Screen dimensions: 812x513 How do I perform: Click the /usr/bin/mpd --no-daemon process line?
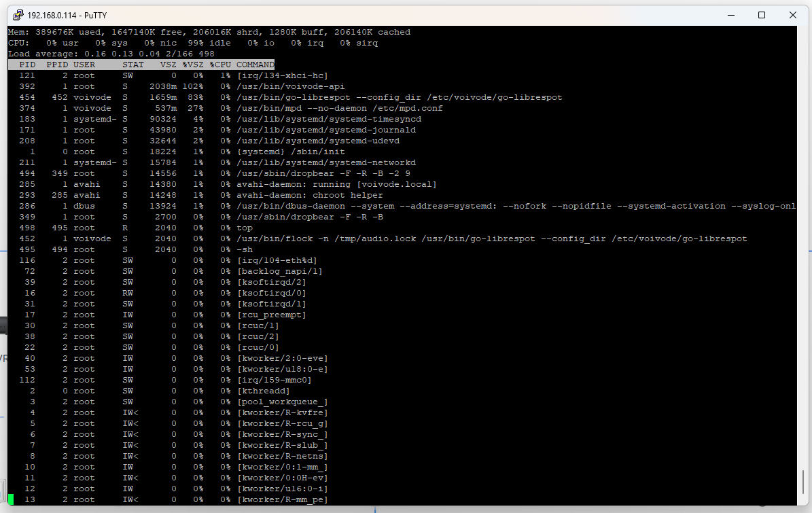pyautogui.click(x=231, y=108)
